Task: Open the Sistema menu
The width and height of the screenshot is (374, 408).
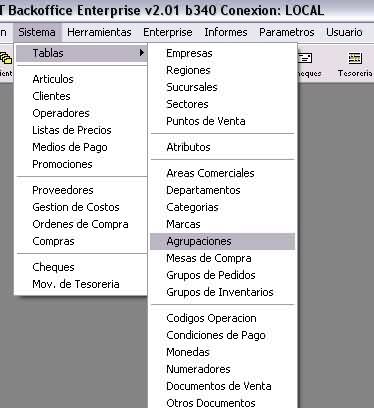Action: click(37, 32)
